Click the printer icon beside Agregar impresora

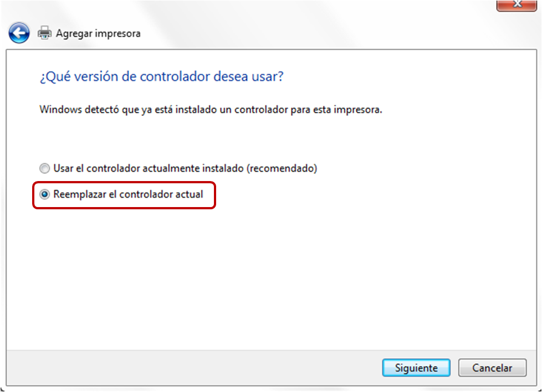pos(44,33)
